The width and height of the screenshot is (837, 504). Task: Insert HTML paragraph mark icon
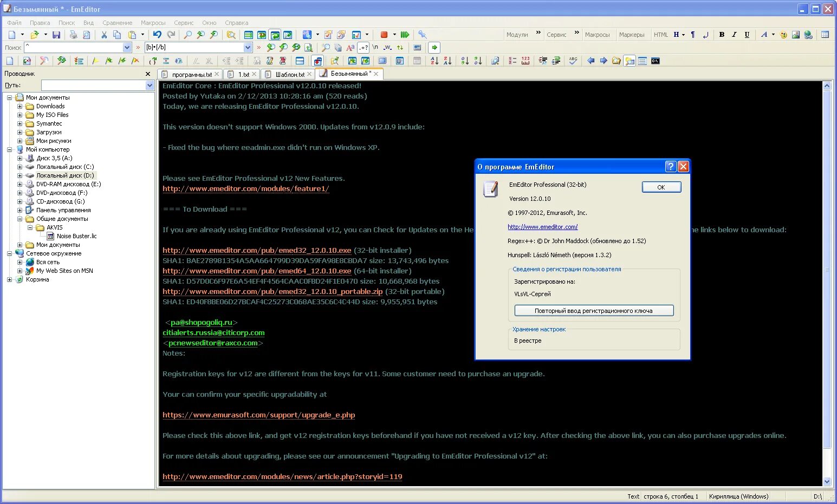692,35
